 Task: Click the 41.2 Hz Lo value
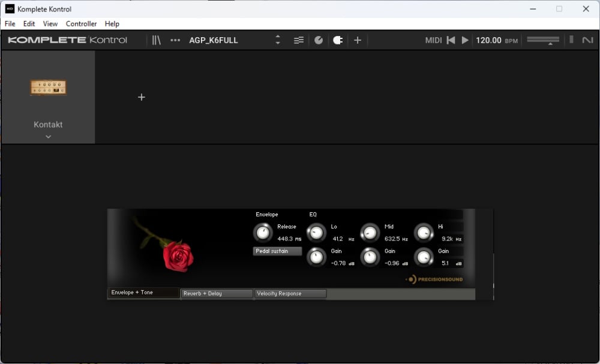[343, 239]
